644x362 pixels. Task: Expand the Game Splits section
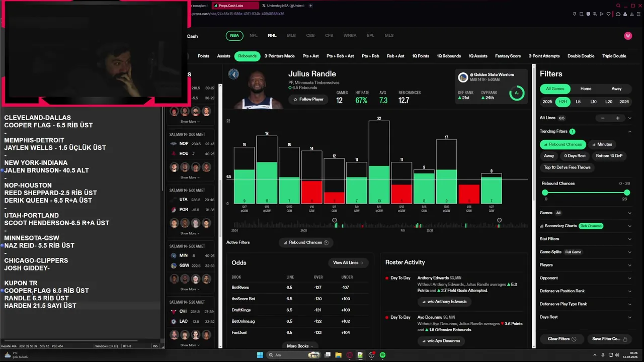629,252
